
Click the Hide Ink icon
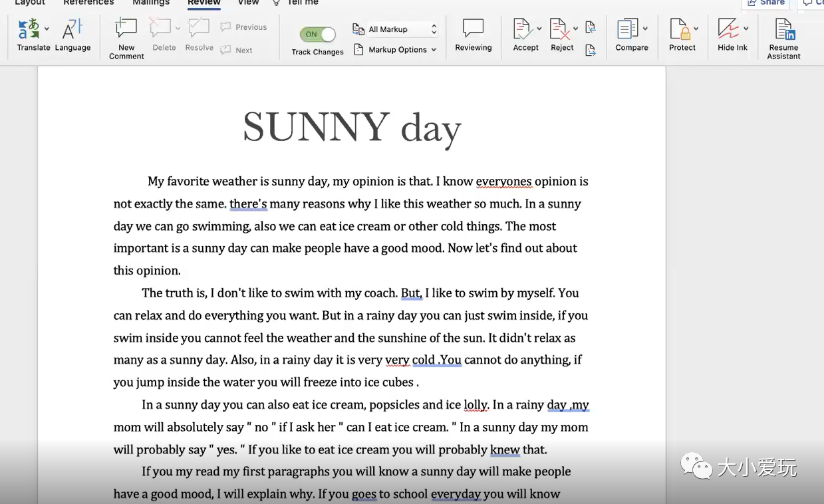pyautogui.click(x=729, y=30)
